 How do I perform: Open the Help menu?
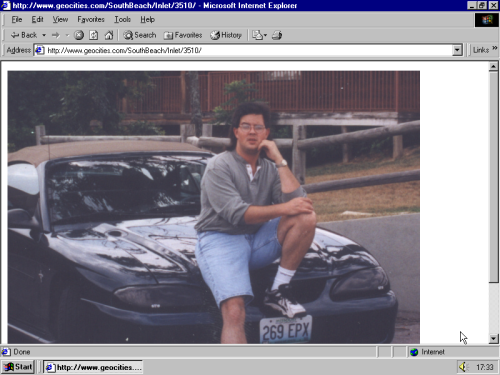147,19
